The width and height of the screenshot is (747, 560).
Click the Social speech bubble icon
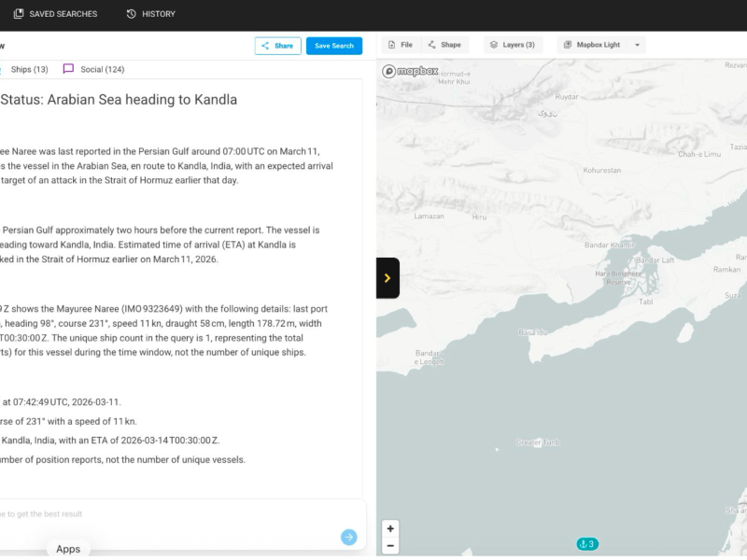68,69
